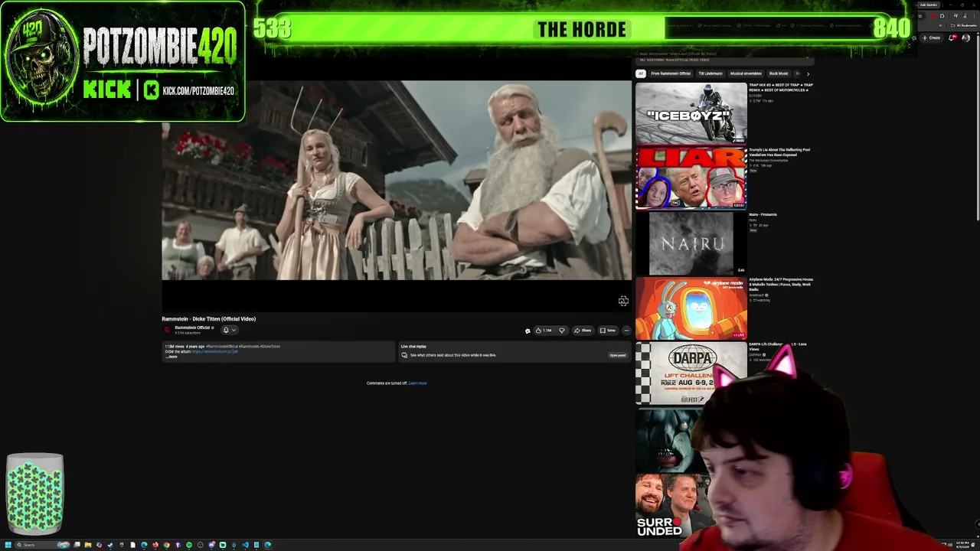
Task: Open the notification bell dropdown
Action: [229, 330]
